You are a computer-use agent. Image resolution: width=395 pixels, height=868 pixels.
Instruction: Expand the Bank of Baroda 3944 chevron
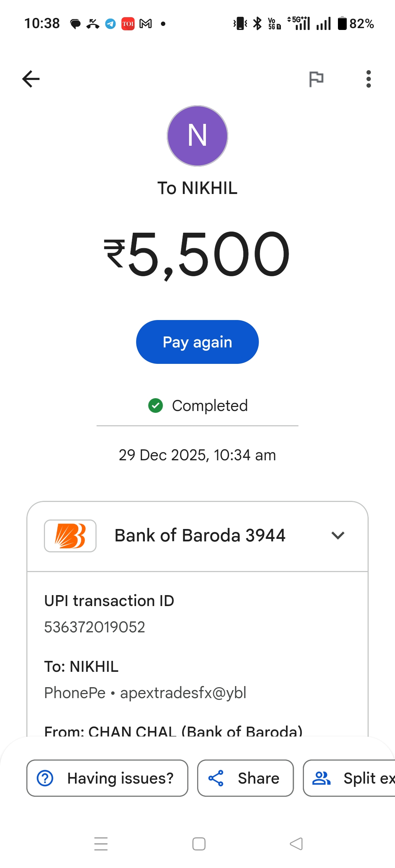point(338,536)
